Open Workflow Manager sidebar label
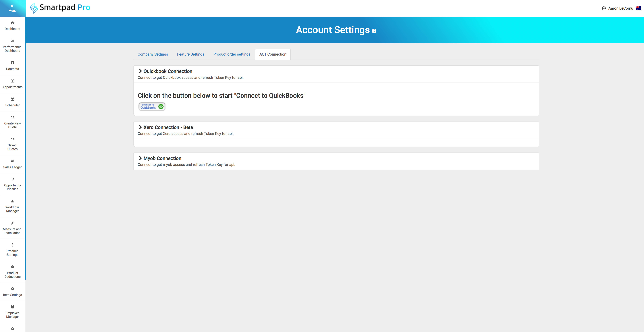Viewport: 644px width, 332px height. pyautogui.click(x=13, y=209)
